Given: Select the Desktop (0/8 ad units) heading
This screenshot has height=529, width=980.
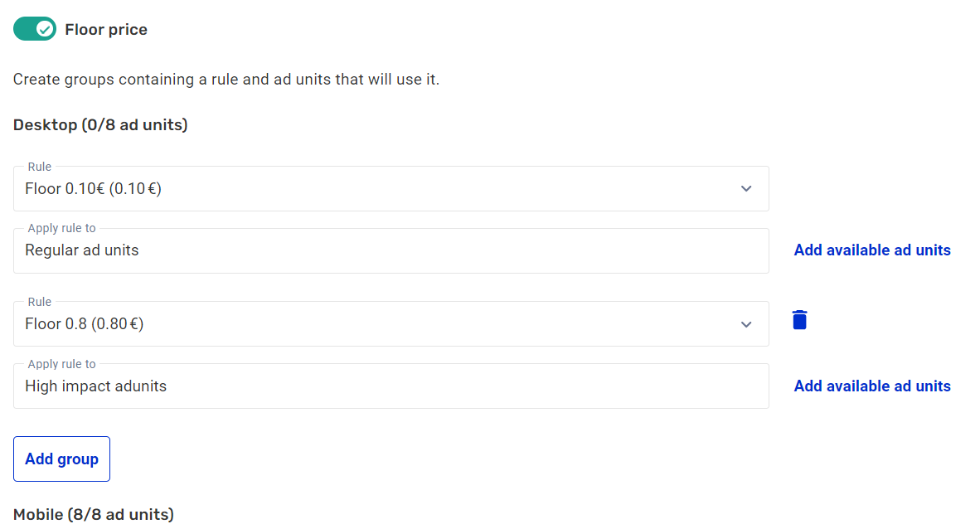Looking at the screenshot, I should tap(100, 125).
